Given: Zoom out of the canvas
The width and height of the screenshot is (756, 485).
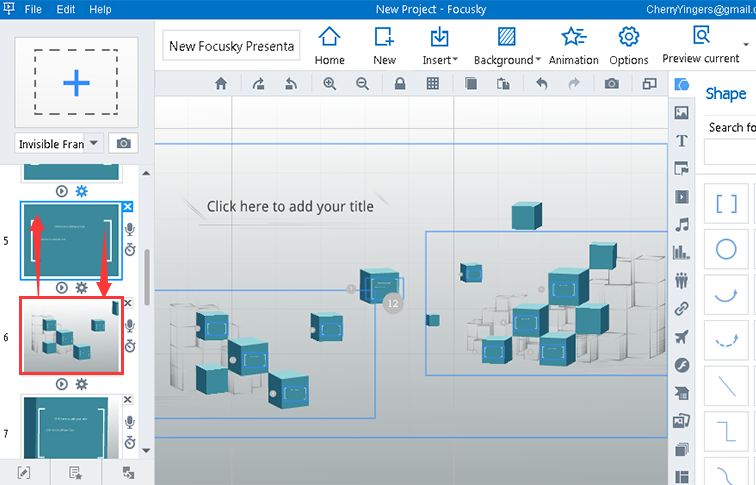Looking at the screenshot, I should tap(363, 84).
